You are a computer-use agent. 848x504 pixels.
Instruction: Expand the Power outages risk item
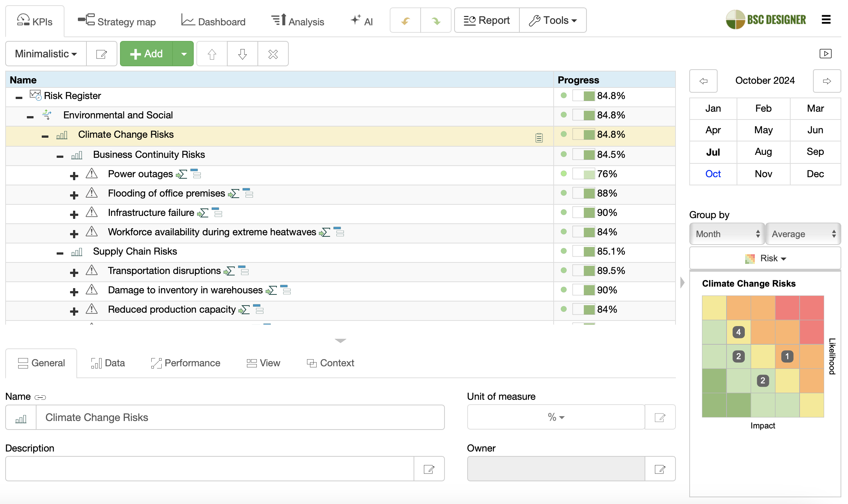[x=74, y=176]
